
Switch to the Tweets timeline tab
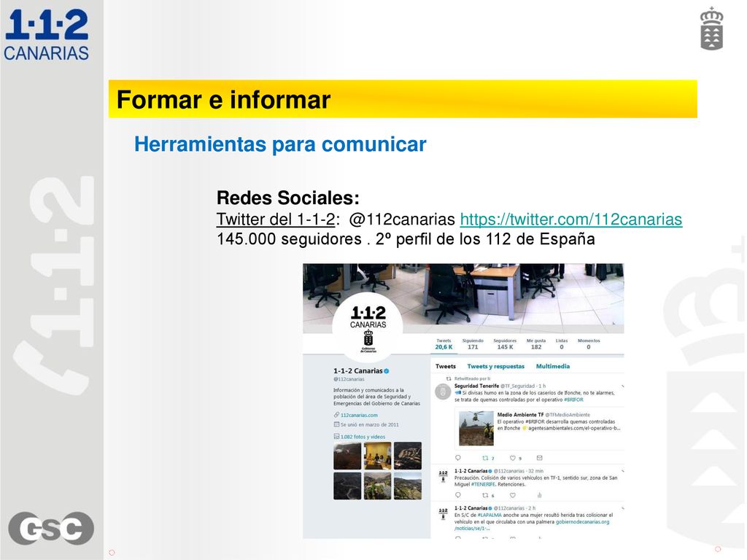(x=446, y=366)
